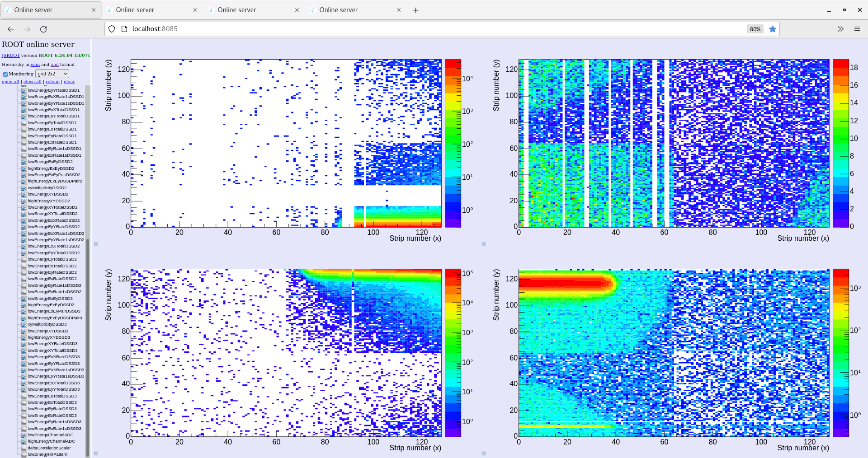Image resolution: width=868 pixels, height=458 pixels.
Task: Click the 2D histogram icon beside lowEnergyExEyDSSD3
Action: pyautogui.click(x=24, y=298)
